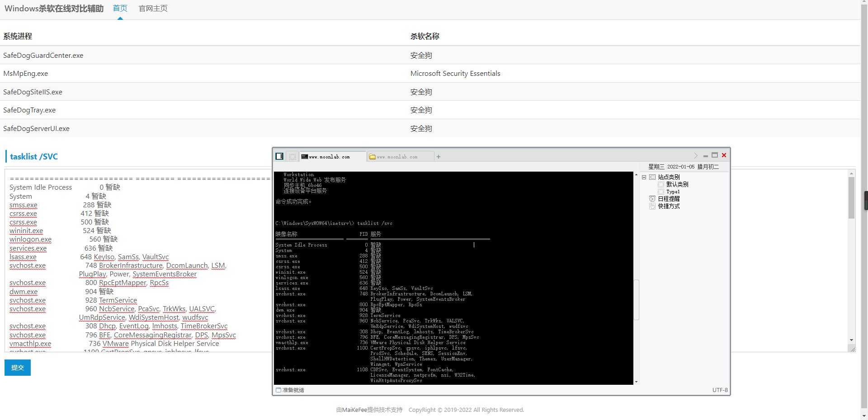The width and height of the screenshot is (868, 420).
Task: Click the 准备就绪 status text
Action: [293, 390]
